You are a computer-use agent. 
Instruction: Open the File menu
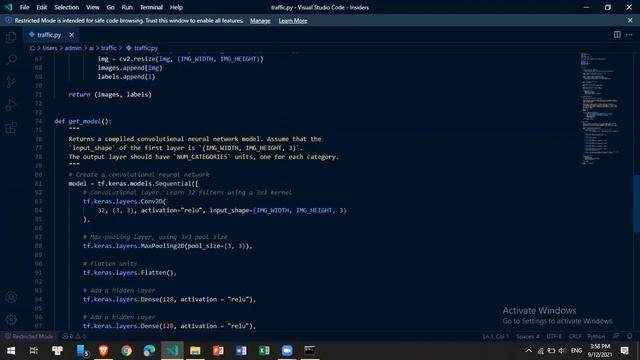click(x=24, y=7)
